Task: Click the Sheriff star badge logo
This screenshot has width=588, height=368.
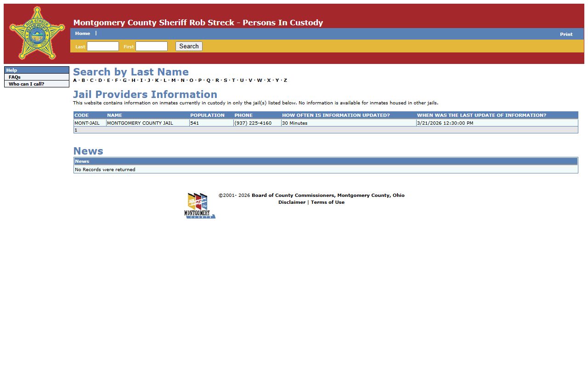Action: coord(37,33)
